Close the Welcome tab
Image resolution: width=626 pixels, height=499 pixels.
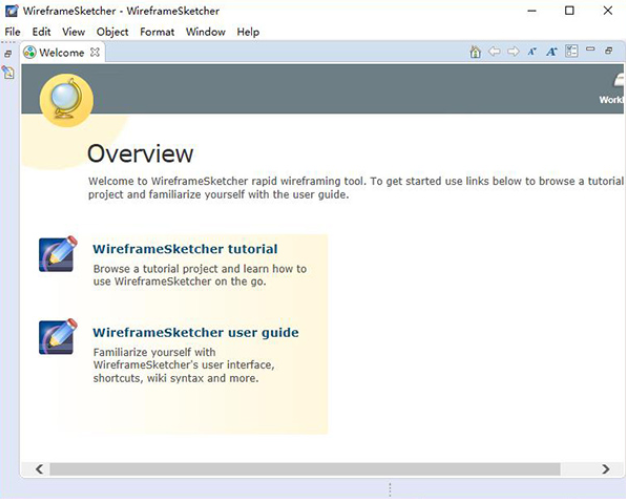click(95, 52)
